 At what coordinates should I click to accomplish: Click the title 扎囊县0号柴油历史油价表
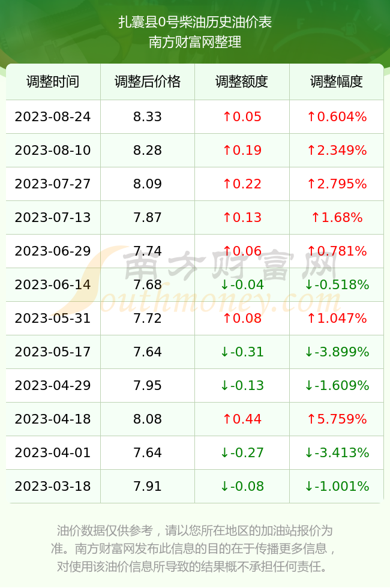tap(195, 22)
